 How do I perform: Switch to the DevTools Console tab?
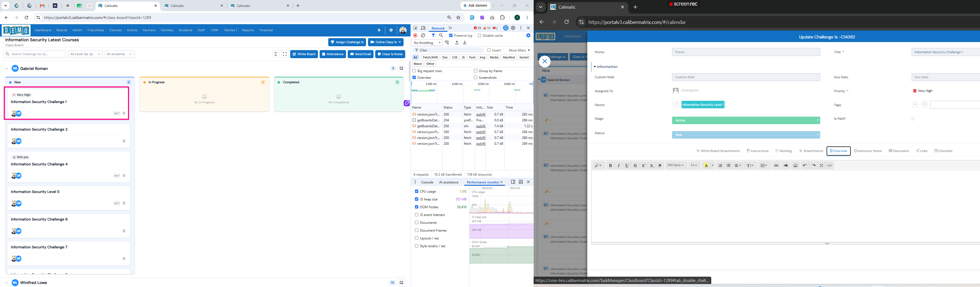point(427,182)
